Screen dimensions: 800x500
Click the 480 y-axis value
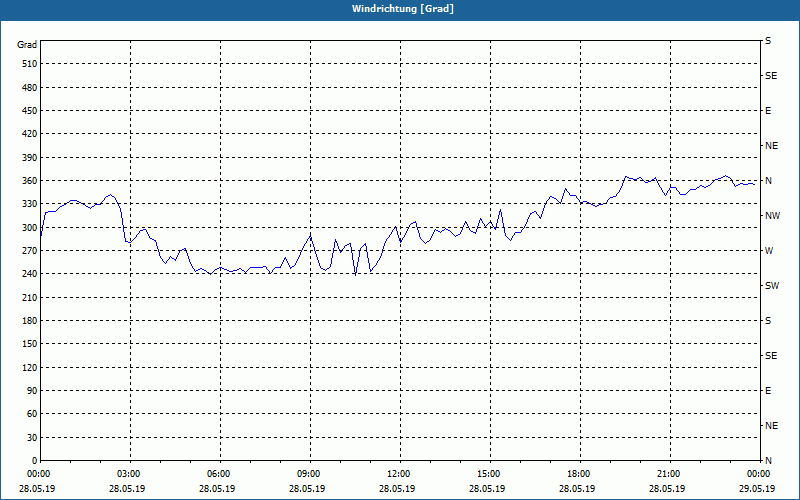click(x=30, y=88)
